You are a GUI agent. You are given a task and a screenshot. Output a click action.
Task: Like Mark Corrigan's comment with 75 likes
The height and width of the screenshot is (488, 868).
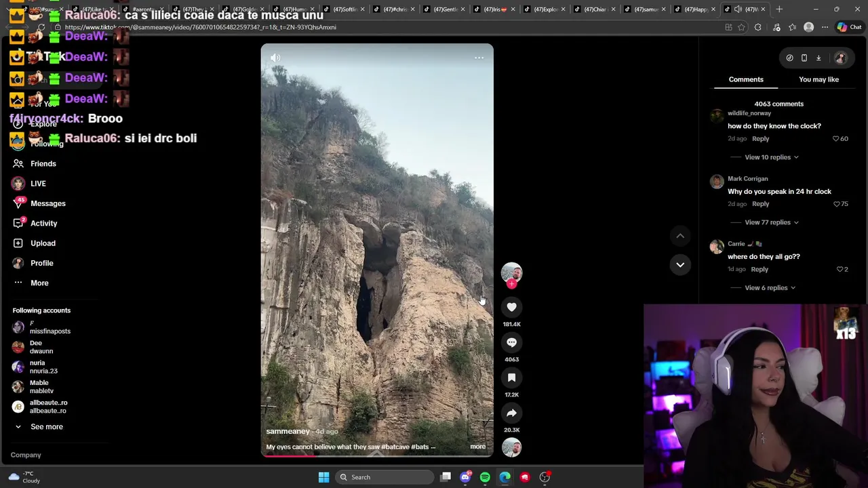pos(836,204)
